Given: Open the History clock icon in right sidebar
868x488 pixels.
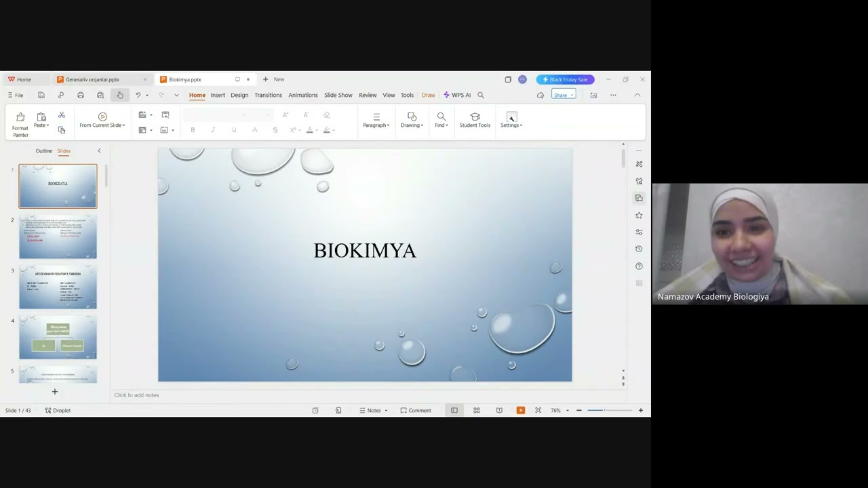Looking at the screenshot, I should [639, 249].
